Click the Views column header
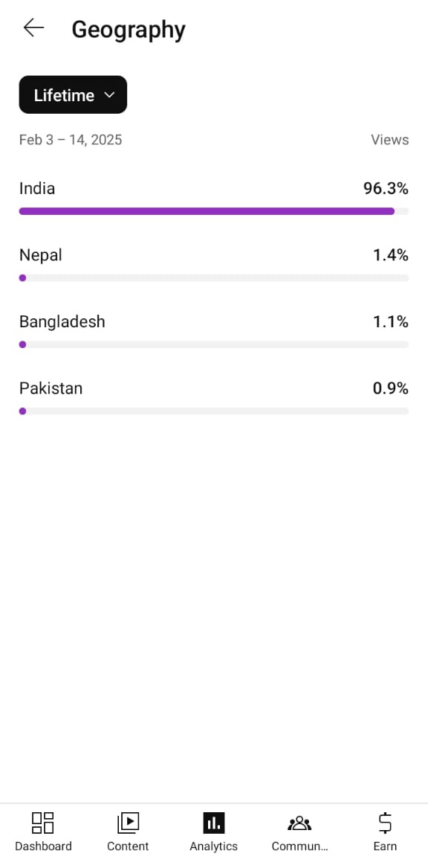428x868 pixels. pyautogui.click(x=390, y=140)
